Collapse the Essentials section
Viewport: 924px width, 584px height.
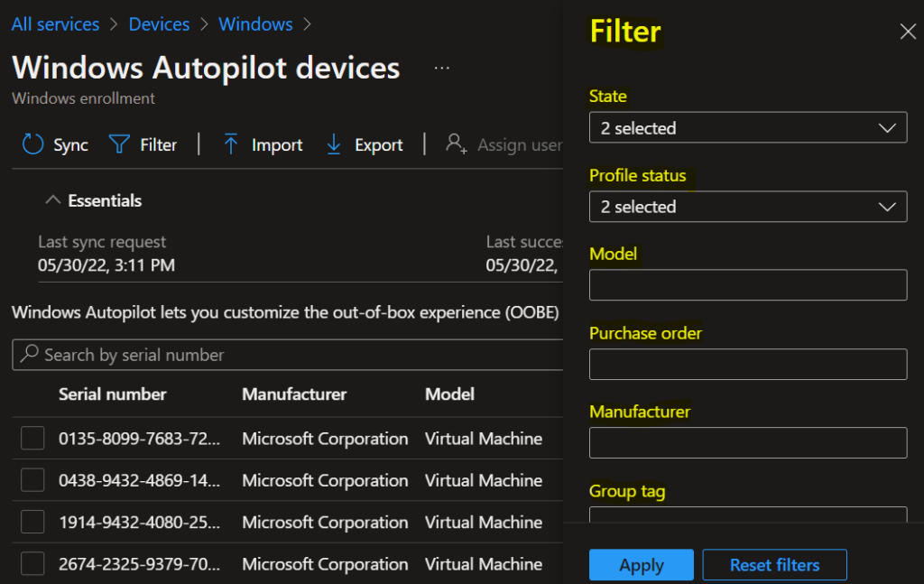(53, 200)
